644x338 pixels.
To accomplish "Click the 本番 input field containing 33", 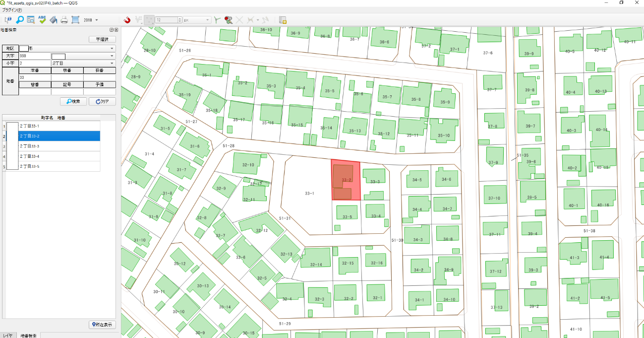I will 35,77.
